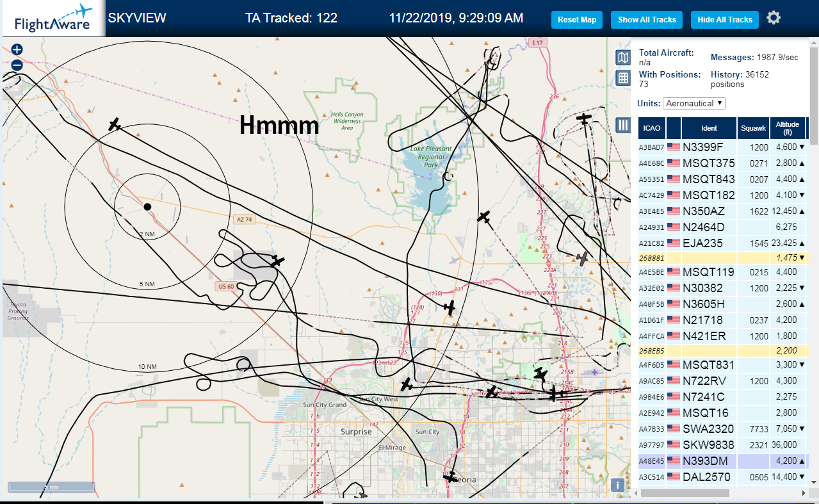Sort table by ICAO column header
The height and width of the screenshot is (504, 819).
pos(651,128)
